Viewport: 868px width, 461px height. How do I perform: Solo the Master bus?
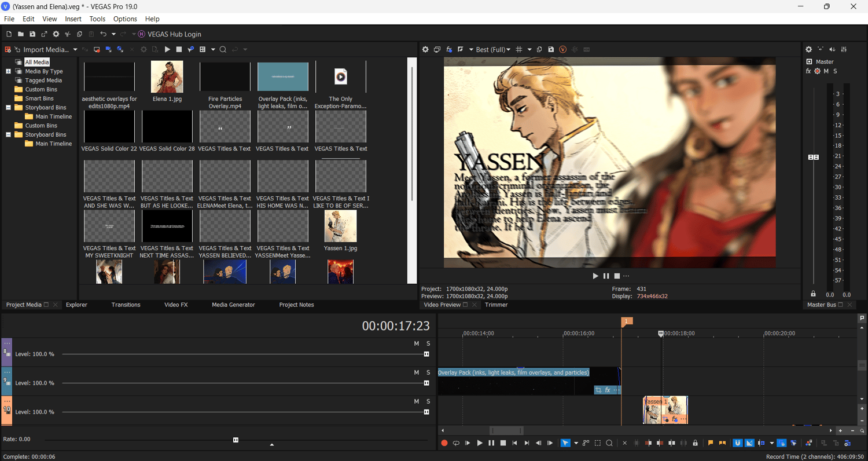(835, 71)
